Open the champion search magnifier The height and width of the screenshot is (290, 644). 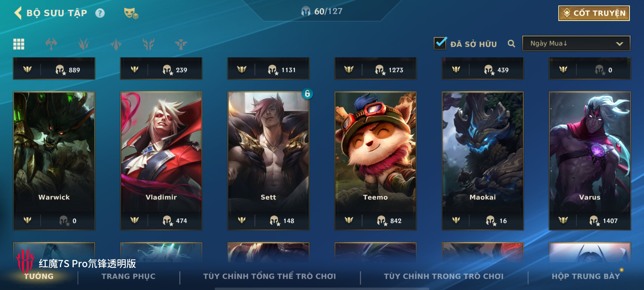pyautogui.click(x=511, y=44)
